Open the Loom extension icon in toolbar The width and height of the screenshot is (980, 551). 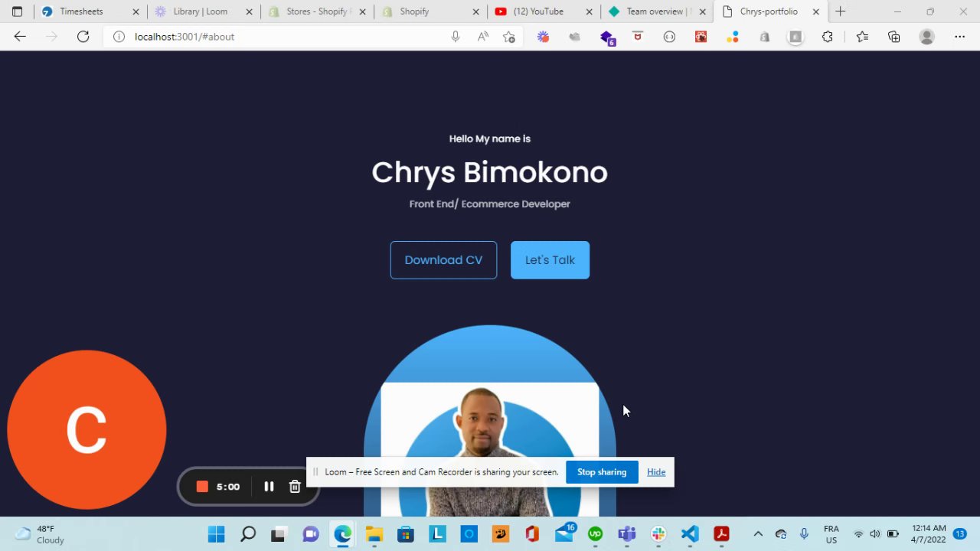(543, 37)
